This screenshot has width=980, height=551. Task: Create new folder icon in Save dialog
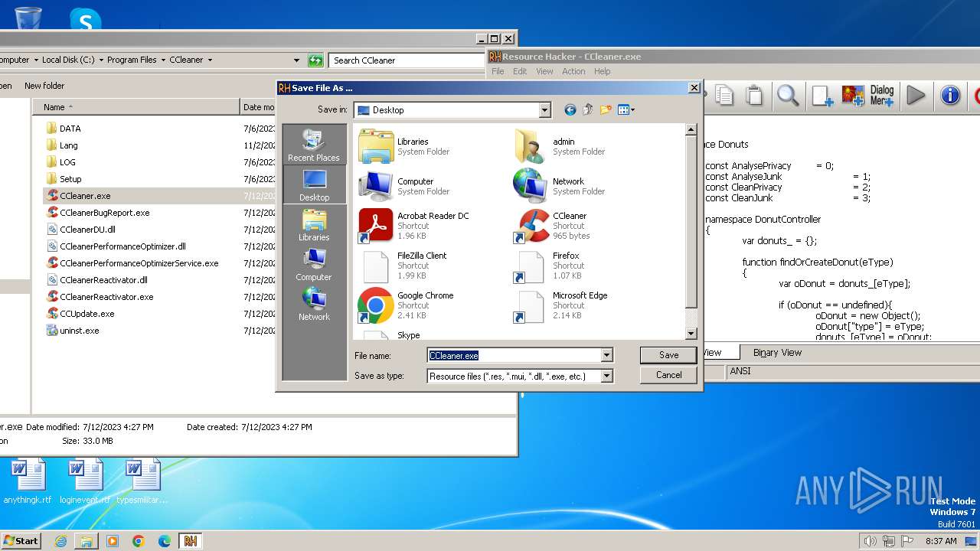click(x=606, y=110)
